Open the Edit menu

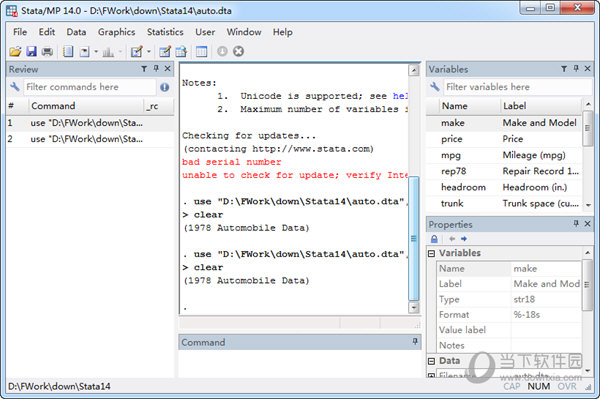(x=47, y=32)
